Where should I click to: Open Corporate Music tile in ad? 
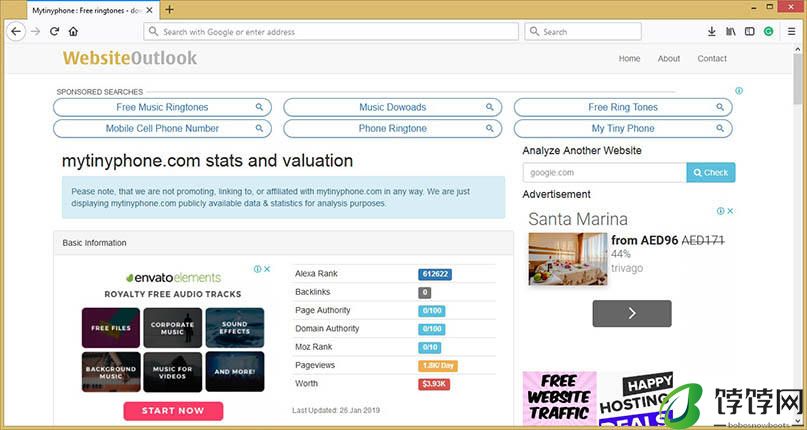pyautogui.click(x=172, y=328)
